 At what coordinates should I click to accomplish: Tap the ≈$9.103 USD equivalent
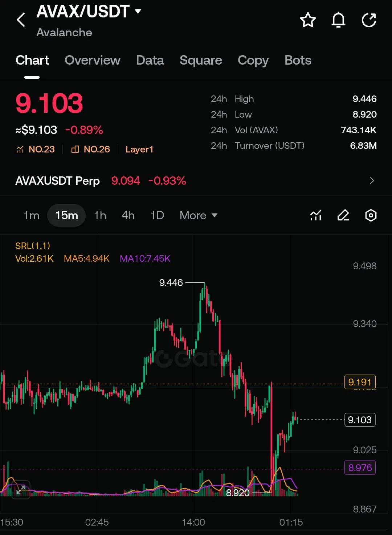pyautogui.click(x=36, y=130)
